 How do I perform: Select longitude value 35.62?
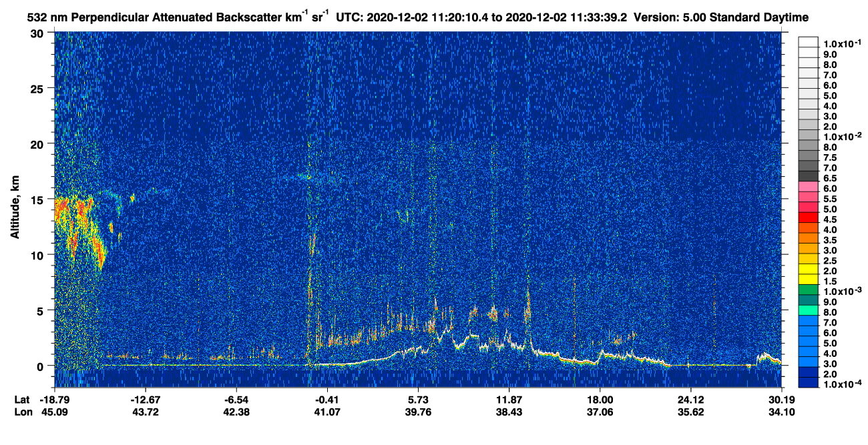(690, 412)
